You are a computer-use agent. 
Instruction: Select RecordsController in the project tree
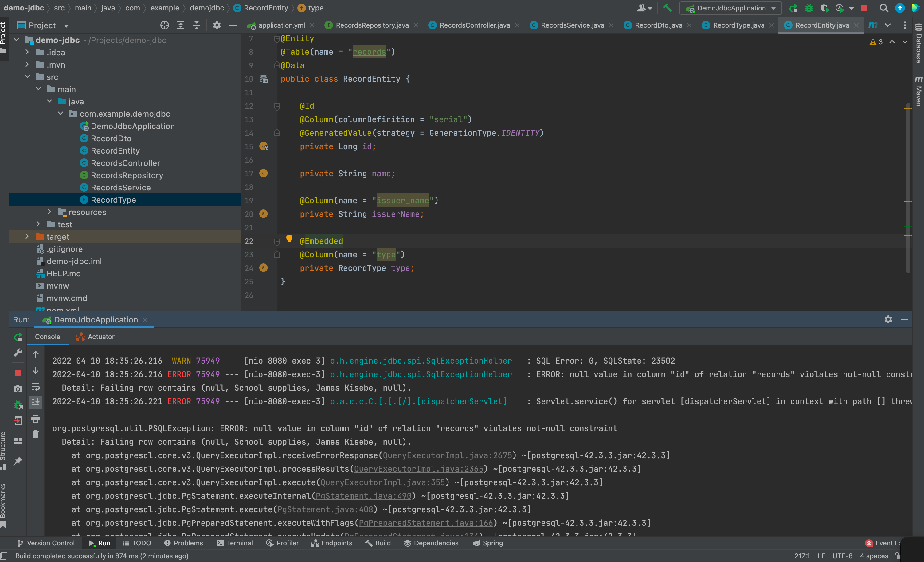click(x=125, y=163)
